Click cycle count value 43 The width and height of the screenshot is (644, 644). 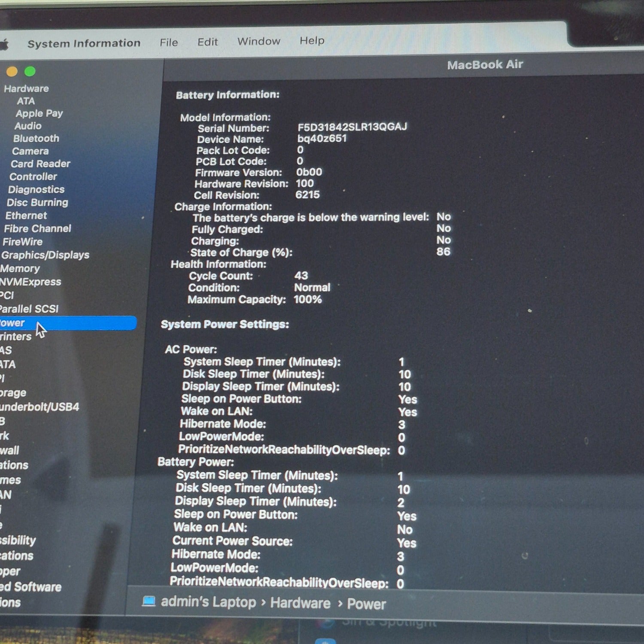tap(301, 276)
